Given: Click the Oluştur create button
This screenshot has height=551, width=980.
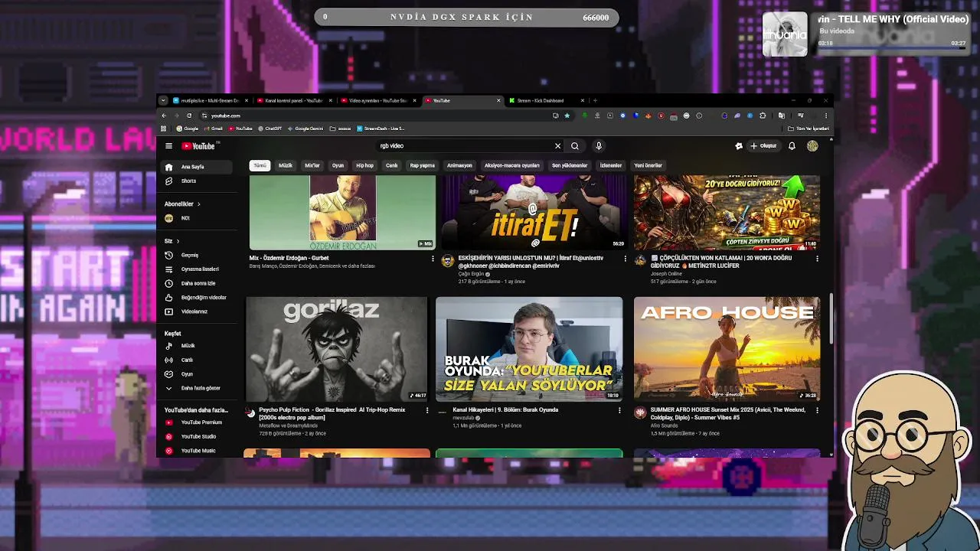Looking at the screenshot, I should point(764,146).
